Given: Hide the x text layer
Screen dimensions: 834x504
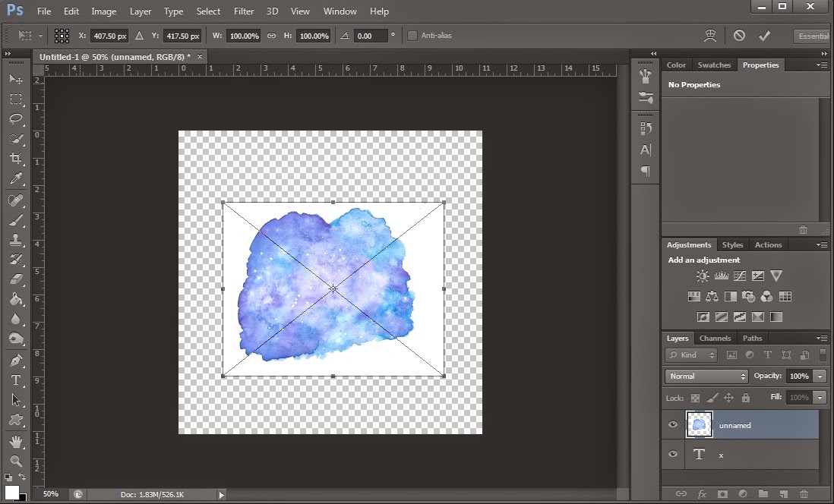Looking at the screenshot, I should (x=673, y=454).
